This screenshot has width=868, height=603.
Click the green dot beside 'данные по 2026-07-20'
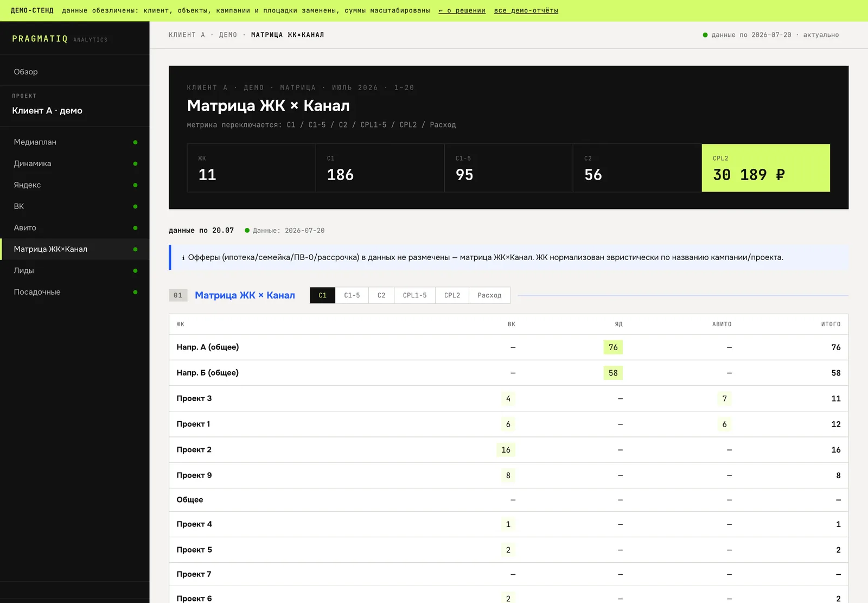[705, 35]
